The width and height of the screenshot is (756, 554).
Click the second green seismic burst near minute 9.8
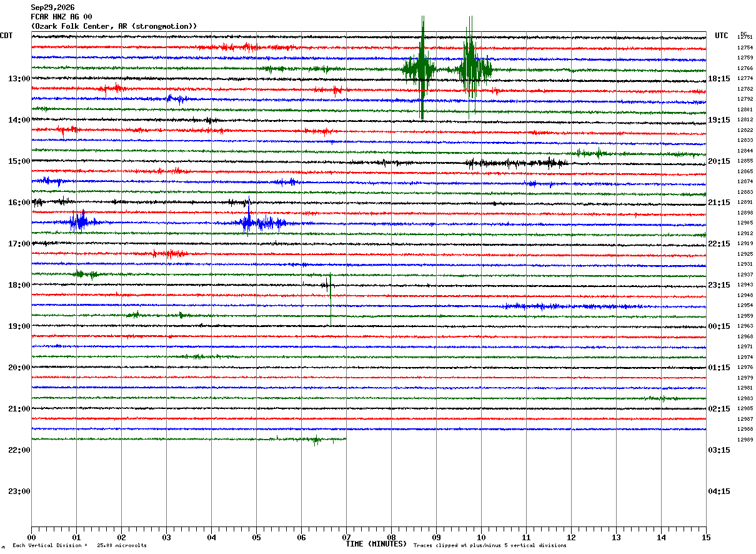(474, 68)
